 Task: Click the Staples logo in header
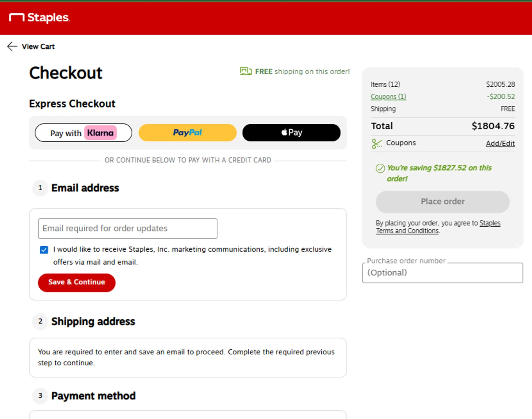click(x=39, y=17)
